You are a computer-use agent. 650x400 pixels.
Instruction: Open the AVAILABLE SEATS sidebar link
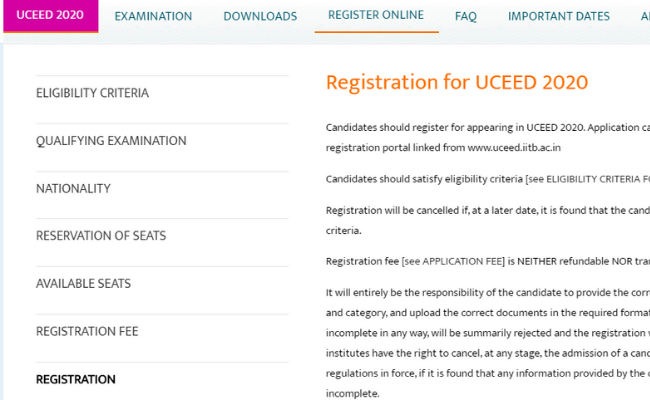[x=83, y=284]
